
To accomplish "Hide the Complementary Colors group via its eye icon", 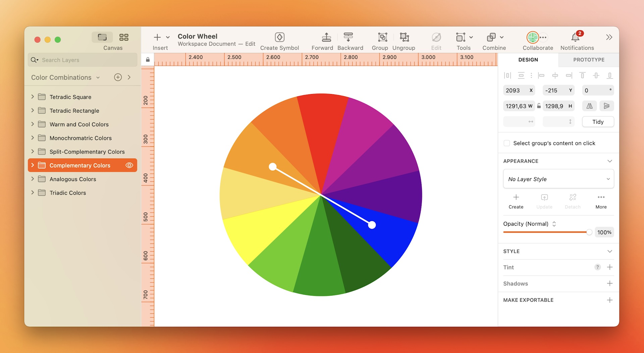I will coord(129,165).
